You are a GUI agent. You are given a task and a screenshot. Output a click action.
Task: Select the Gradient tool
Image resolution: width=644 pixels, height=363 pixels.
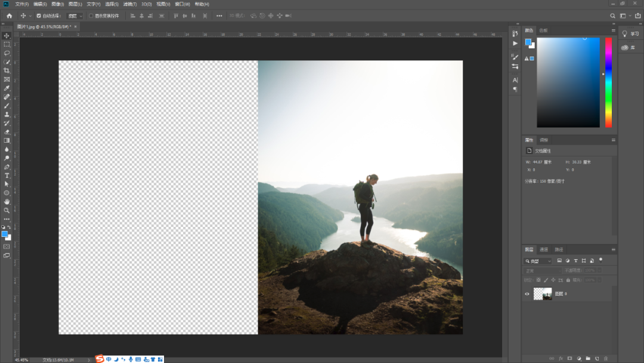7,140
